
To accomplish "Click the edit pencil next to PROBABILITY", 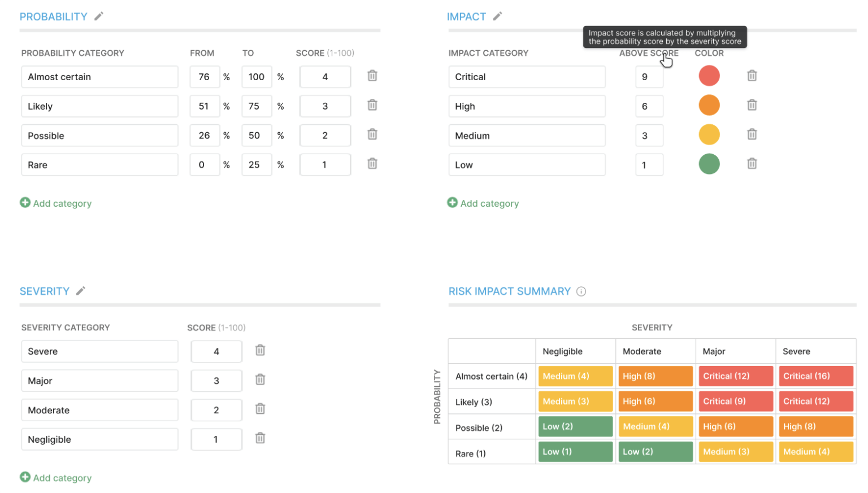I will point(98,16).
